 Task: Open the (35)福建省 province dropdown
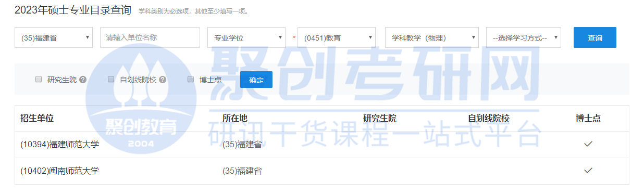click(x=54, y=37)
